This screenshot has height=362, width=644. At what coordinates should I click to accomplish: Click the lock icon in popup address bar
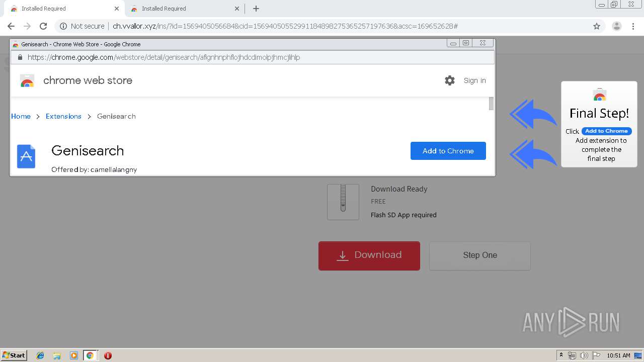click(20, 57)
